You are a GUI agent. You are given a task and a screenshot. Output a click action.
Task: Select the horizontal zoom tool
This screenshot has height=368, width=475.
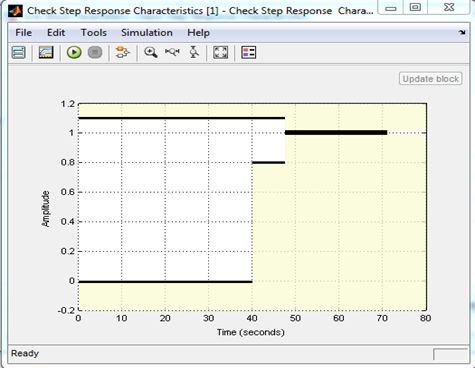pos(172,52)
